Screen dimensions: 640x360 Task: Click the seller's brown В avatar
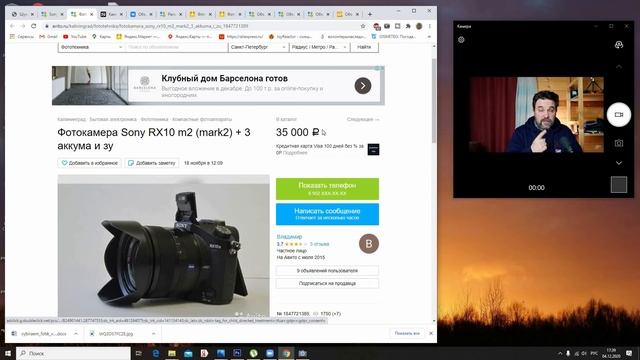[x=369, y=244]
